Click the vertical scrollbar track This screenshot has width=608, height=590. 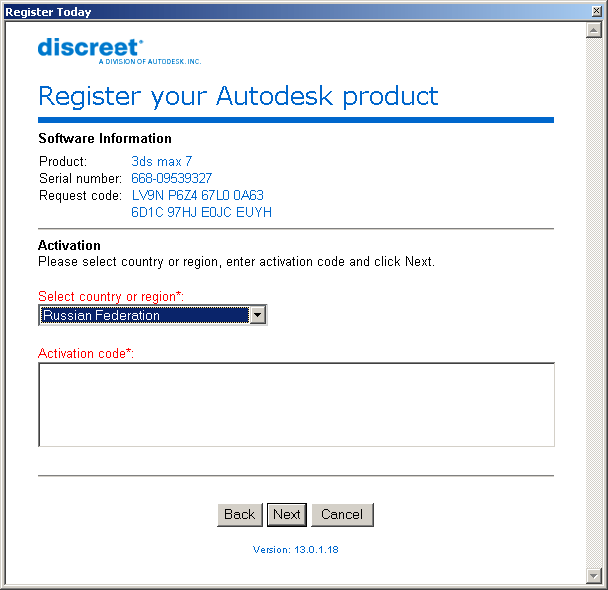[x=593, y=302]
